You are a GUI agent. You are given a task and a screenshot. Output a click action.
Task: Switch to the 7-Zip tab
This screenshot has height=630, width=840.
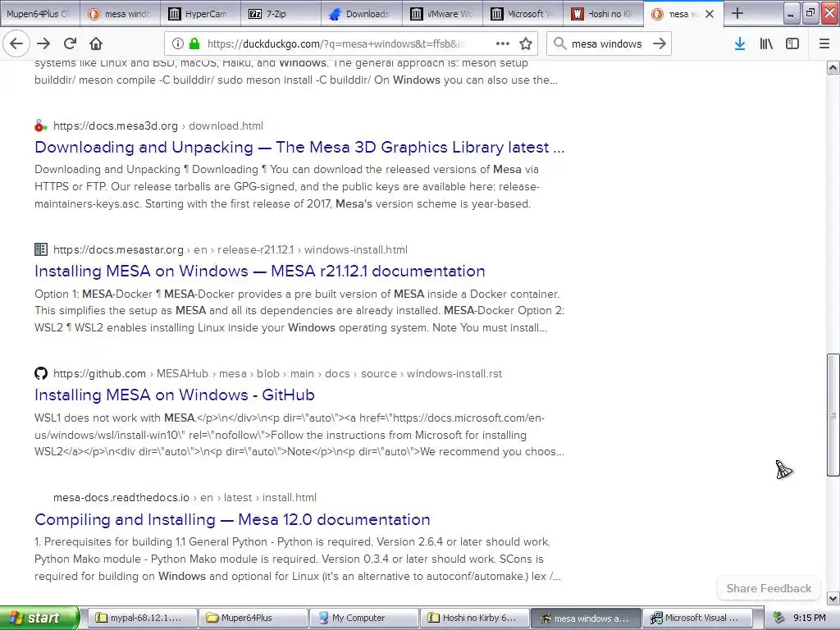pyautogui.click(x=281, y=14)
